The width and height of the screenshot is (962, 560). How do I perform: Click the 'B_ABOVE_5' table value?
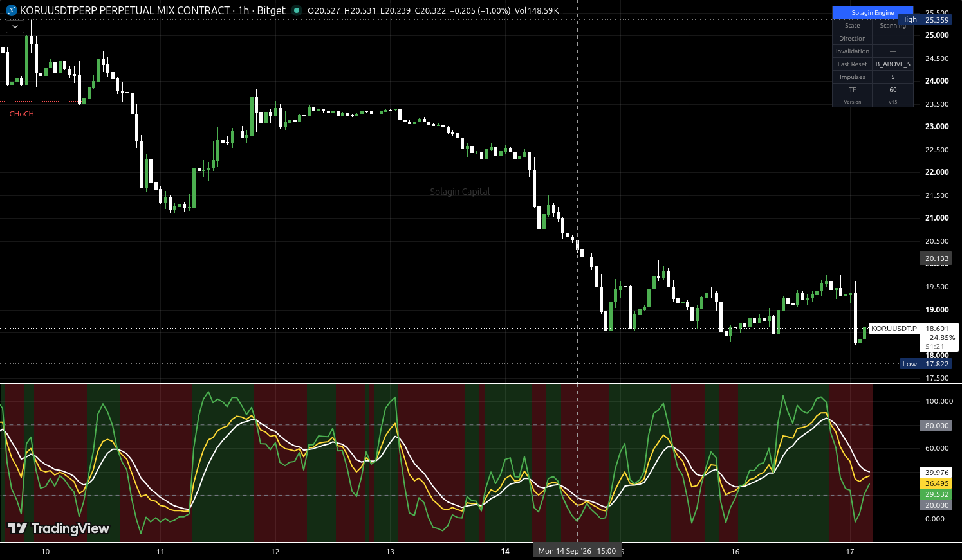click(x=893, y=64)
